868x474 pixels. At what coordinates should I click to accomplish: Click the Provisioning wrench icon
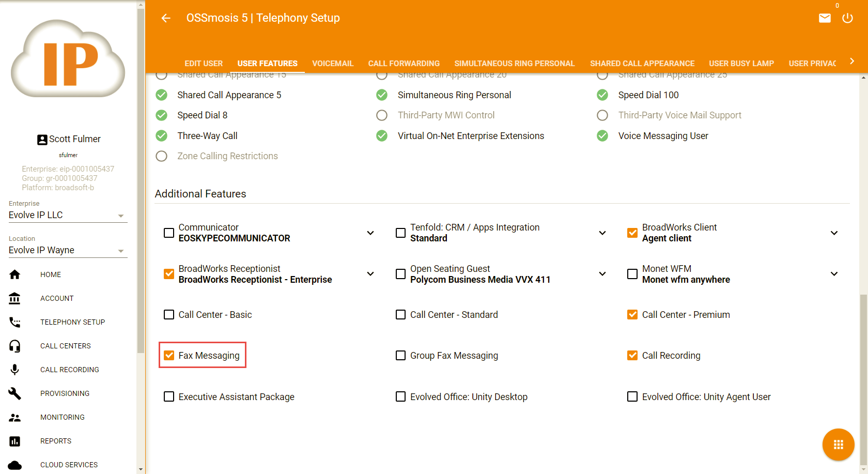pos(15,393)
